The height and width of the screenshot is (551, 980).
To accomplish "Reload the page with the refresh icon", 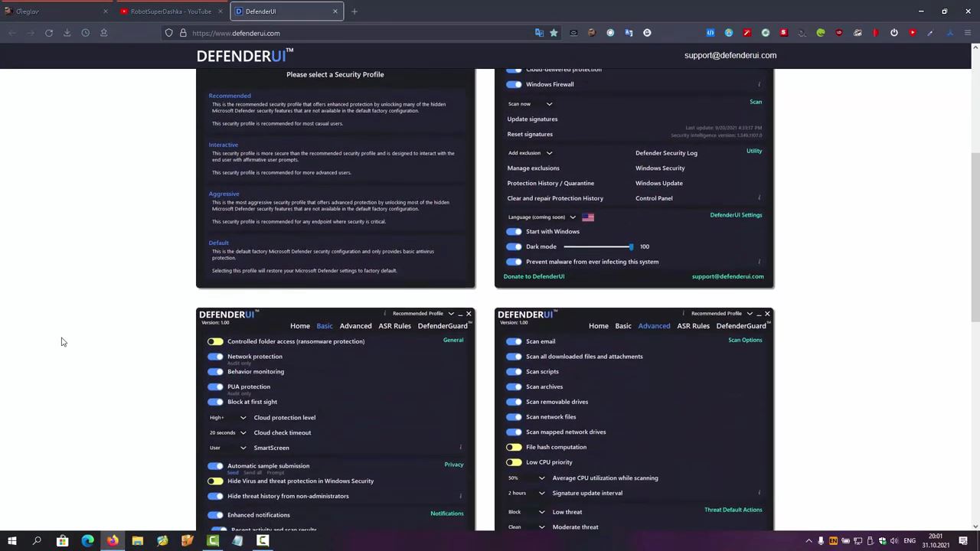I will point(49,33).
